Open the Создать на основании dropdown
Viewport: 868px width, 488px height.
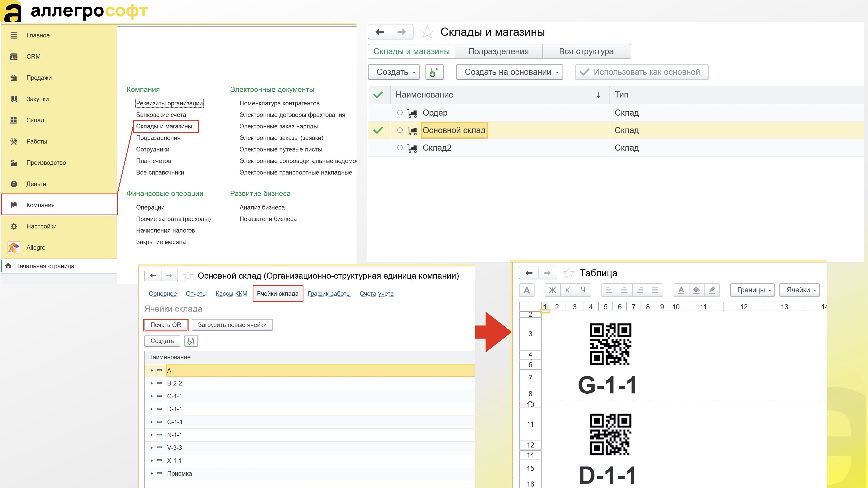(x=509, y=72)
